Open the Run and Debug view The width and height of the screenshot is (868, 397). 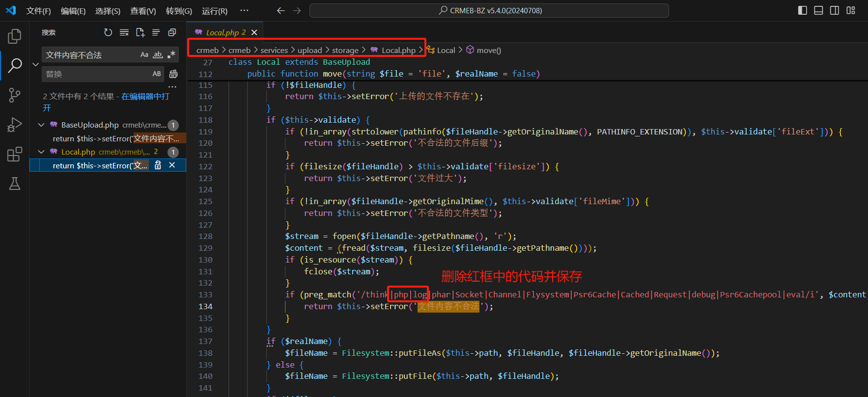point(15,125)
